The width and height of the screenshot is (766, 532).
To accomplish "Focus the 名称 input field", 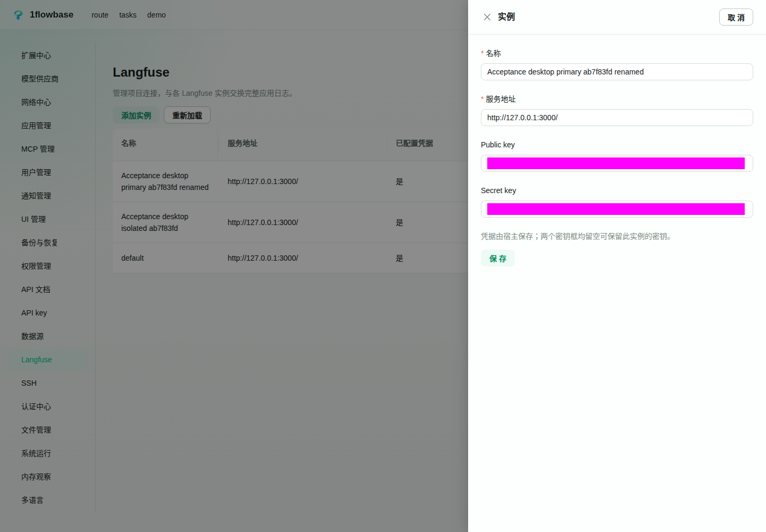I will click(x=617, y=72).
